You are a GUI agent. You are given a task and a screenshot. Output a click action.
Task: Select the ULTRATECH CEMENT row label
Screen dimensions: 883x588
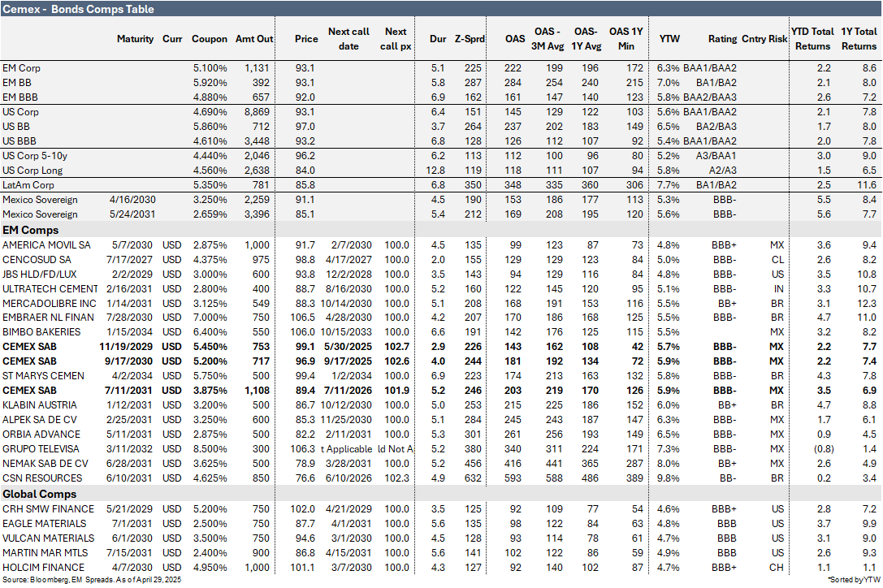pos(50,289)
